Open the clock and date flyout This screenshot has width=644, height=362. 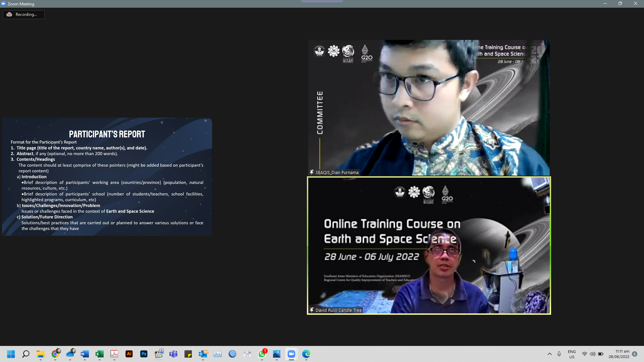tap(619, 354)
